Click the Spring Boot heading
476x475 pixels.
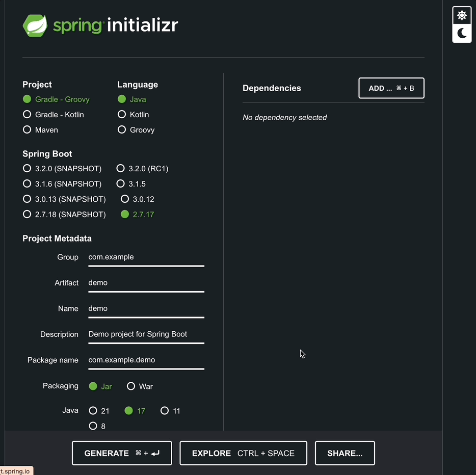(x=47, y=154)
